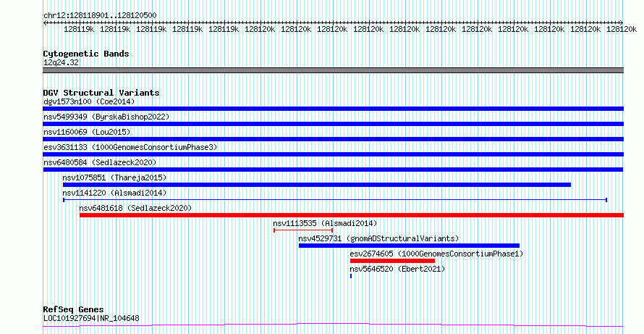The image size is (644, 334).
Task: Select the thin blue line under nsv1141220
Action: point(335,200)
